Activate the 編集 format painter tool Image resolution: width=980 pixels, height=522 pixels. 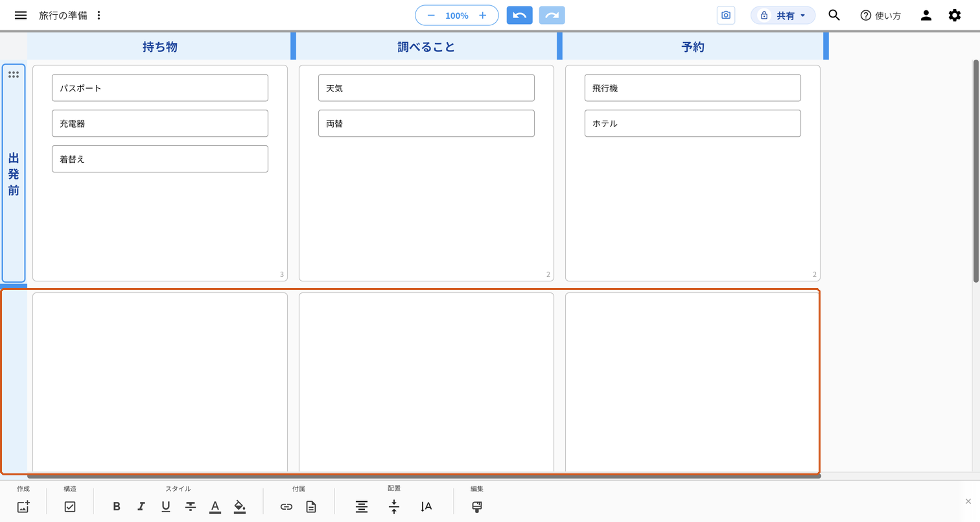click(477, 507)
